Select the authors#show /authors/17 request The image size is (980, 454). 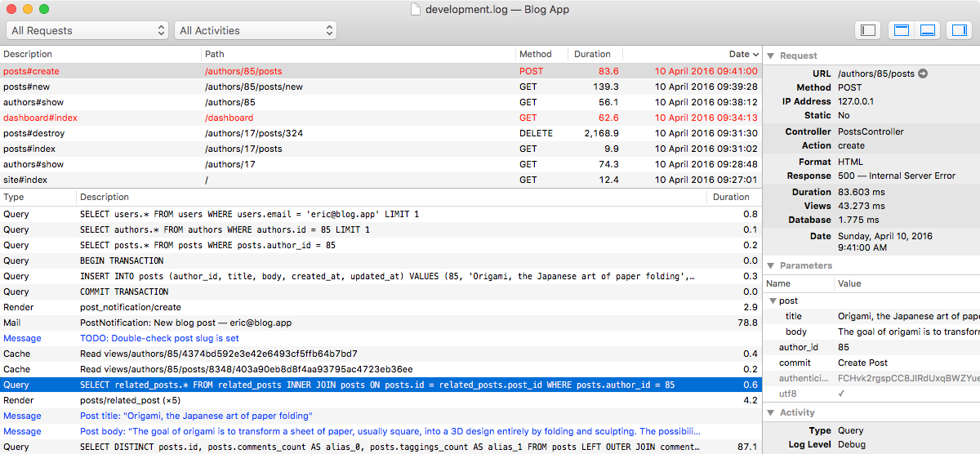381,164
